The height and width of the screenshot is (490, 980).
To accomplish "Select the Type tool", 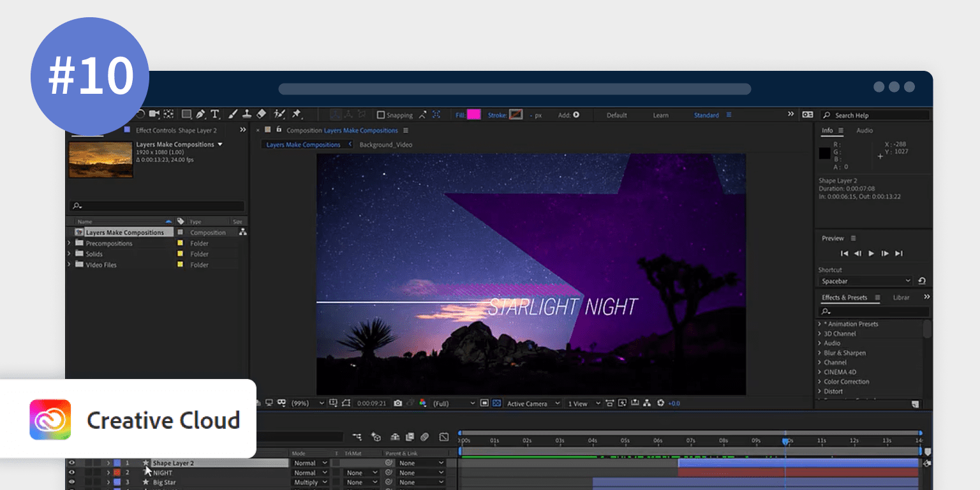I will coord(215,114).
